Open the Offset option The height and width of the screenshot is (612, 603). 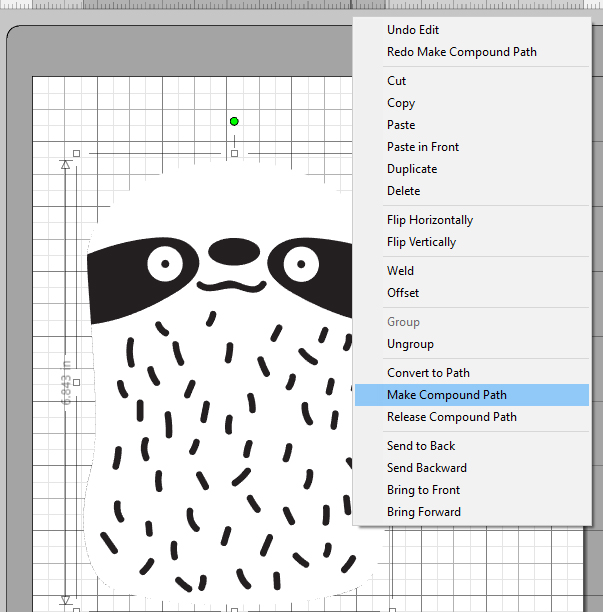coord(403,293)
